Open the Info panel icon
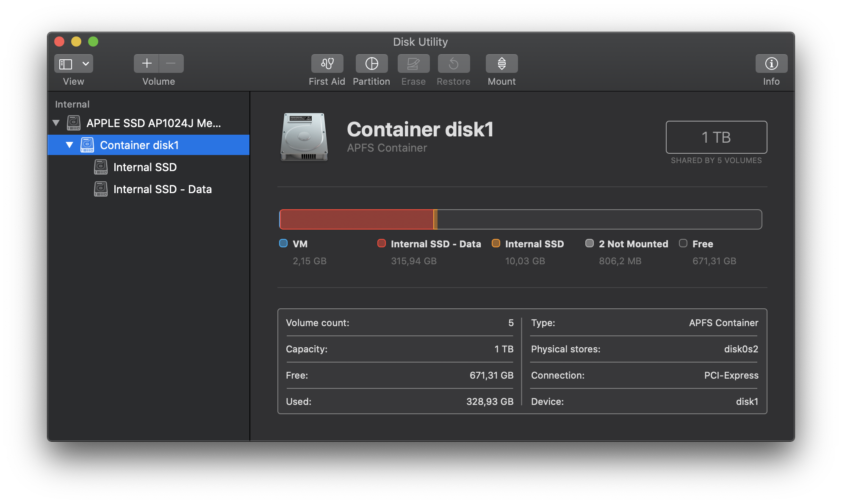Screen dimensions: 842x504 (x=771, y=64)
